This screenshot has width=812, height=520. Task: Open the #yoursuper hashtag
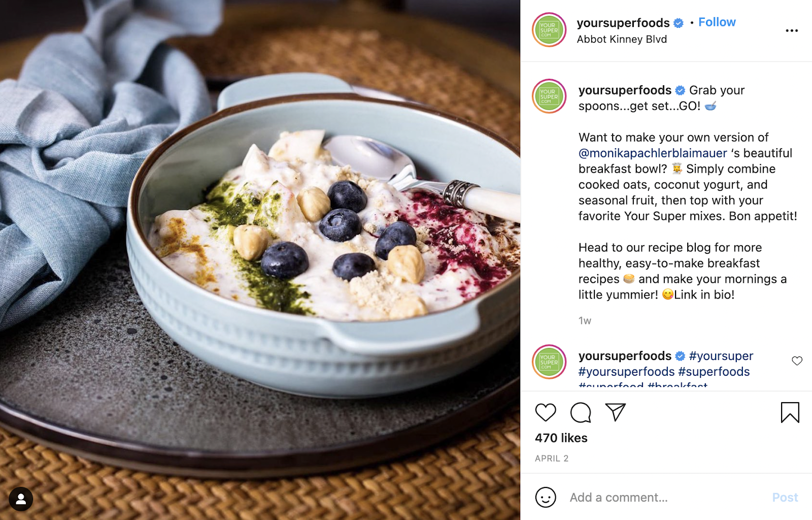coord(721,355)
